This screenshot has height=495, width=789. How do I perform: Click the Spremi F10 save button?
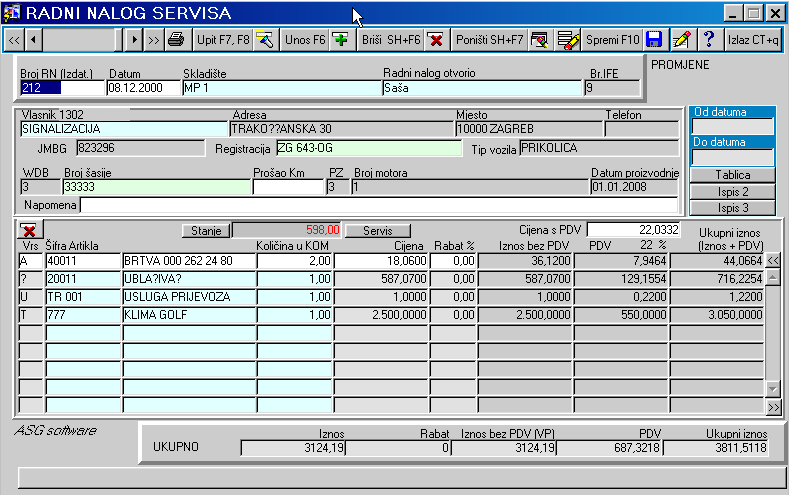pyautogui.click(x=612, y=40)
